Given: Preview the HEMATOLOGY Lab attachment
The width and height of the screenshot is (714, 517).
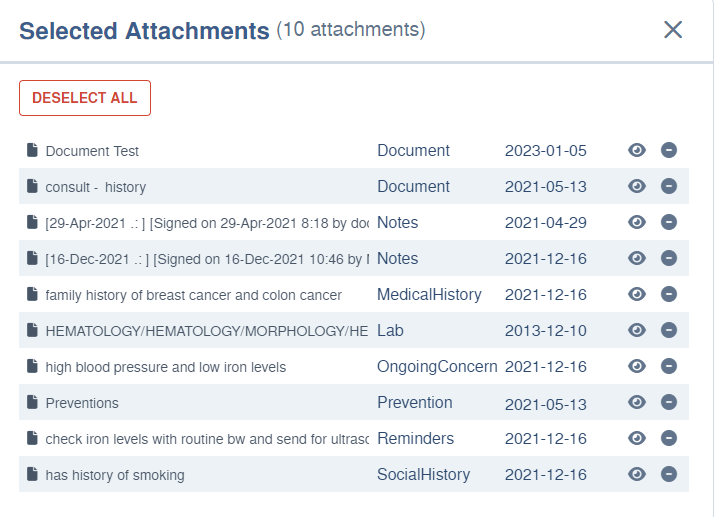Looking at the screenshot, I should [x=637, y=330].
